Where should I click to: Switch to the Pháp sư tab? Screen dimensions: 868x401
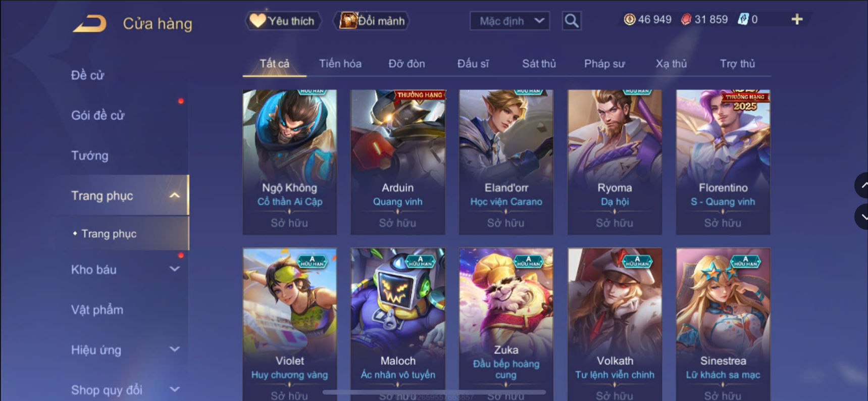(x=604, y=64)
